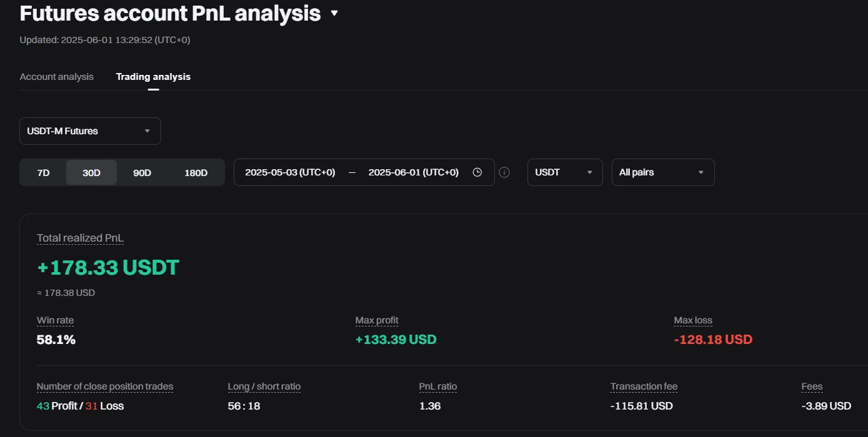
Task: Click the clock icon in date range
Action: [477, 172]
